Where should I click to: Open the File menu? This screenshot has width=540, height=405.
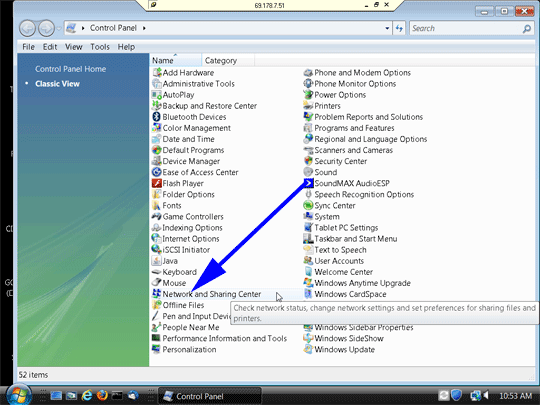28,47
